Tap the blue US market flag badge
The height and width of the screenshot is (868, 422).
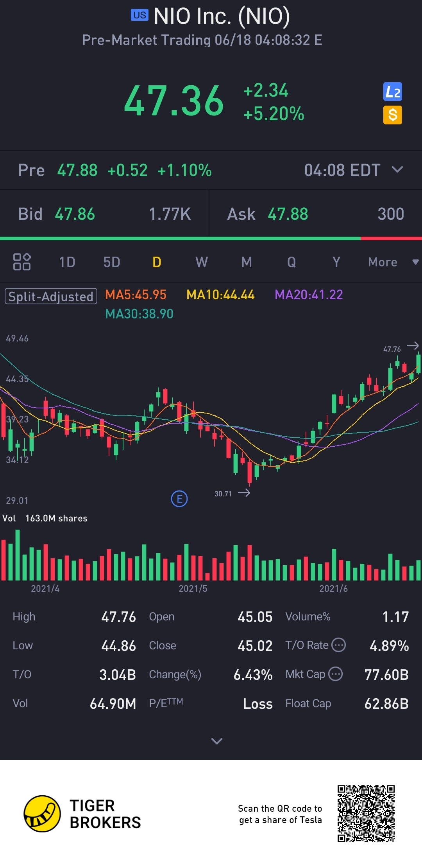coord(139,15)
